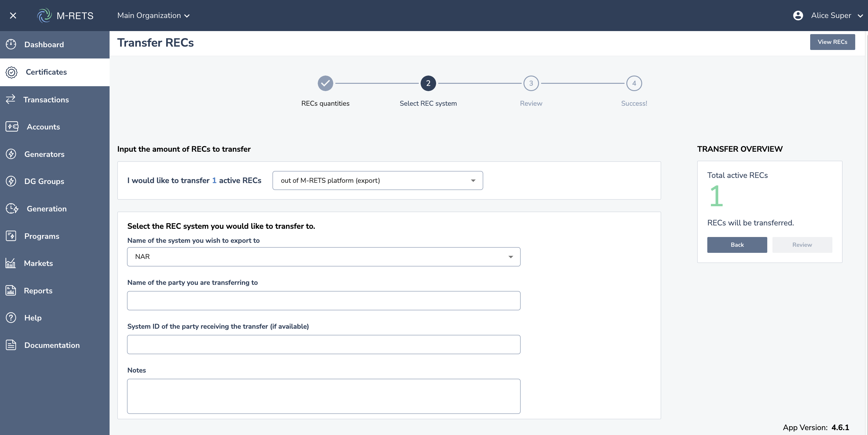
Task: Click the View RECs button
Action: pyautogui.click(x=832, y=42)
